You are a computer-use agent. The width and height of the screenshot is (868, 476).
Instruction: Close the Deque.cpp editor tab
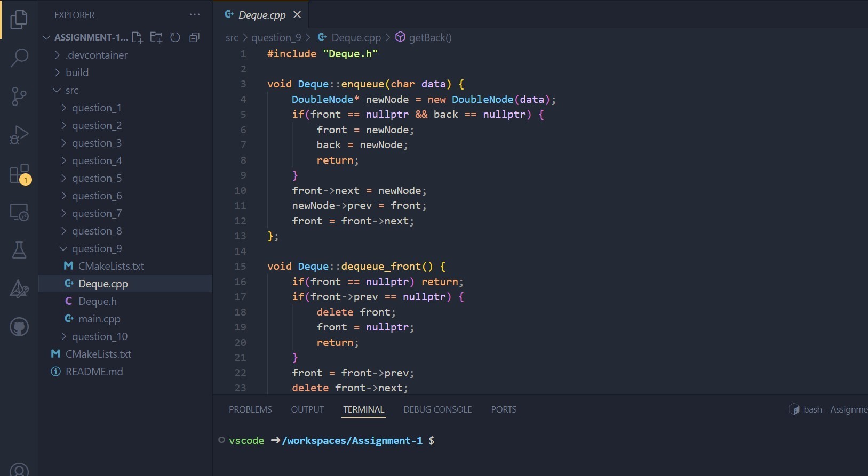297,15
